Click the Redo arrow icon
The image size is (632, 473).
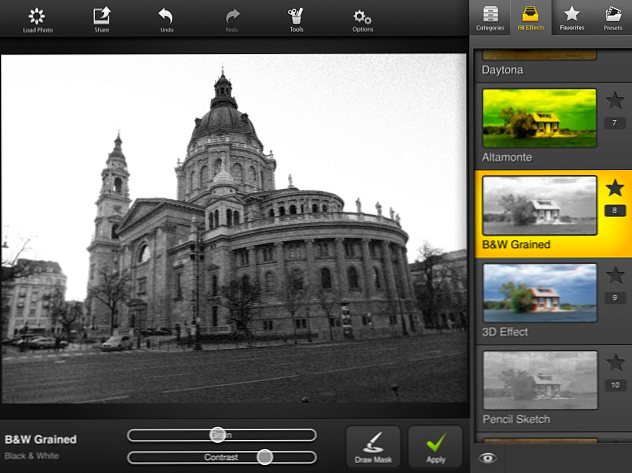pos(232,20)
